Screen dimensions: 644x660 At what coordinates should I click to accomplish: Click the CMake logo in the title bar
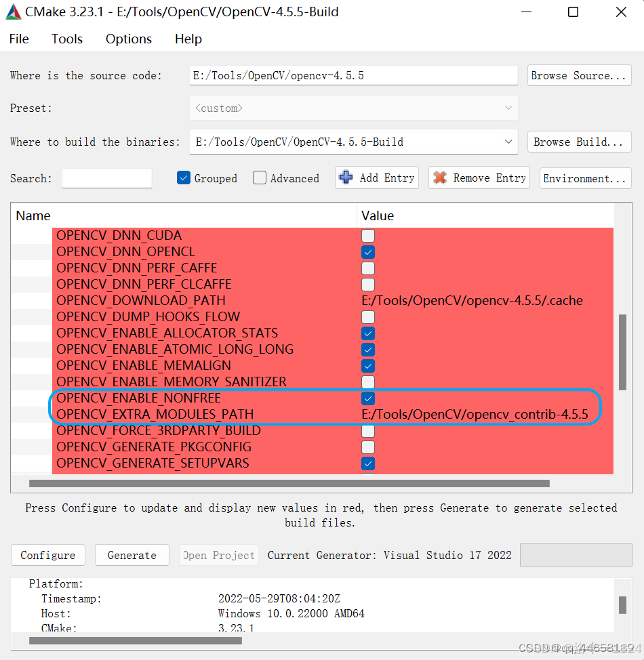[12, 12]
